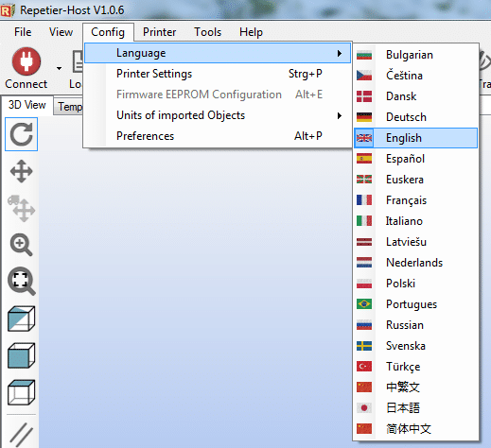Choose Russian language
Viewport: 491px width, 448px height.
(x=415, y=325)
